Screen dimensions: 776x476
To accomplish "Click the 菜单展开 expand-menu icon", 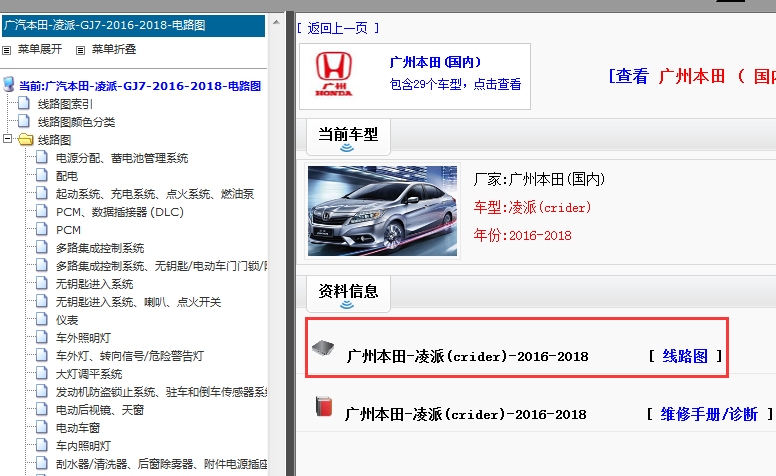I will click(x=6, y=50).
